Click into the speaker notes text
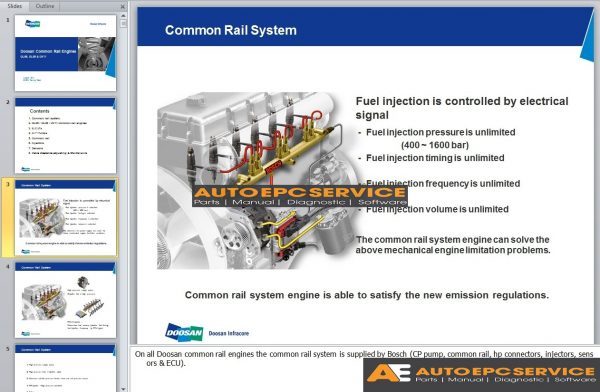Viewport: 600px width, 392px height. coord(364,358)
